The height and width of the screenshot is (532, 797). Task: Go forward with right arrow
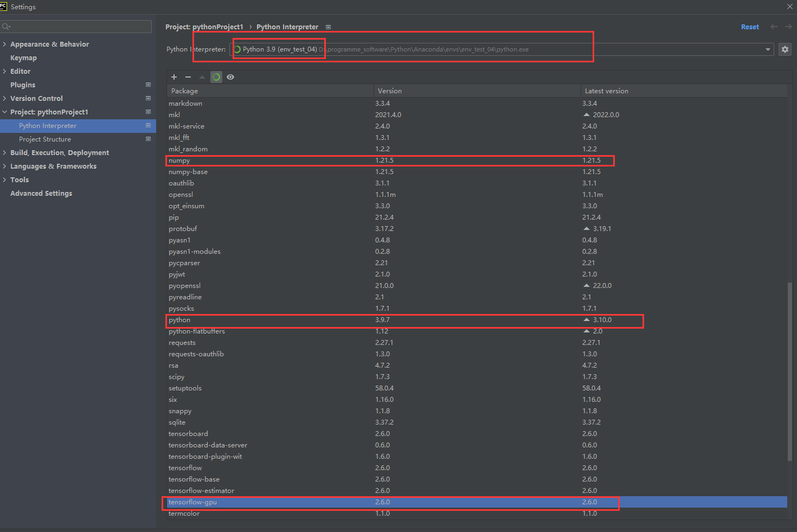(788, 27)
